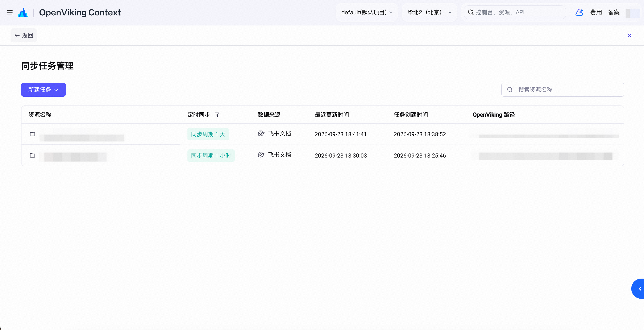
Task: Open the 备案 menu
Action: click(x=613, y=12)
